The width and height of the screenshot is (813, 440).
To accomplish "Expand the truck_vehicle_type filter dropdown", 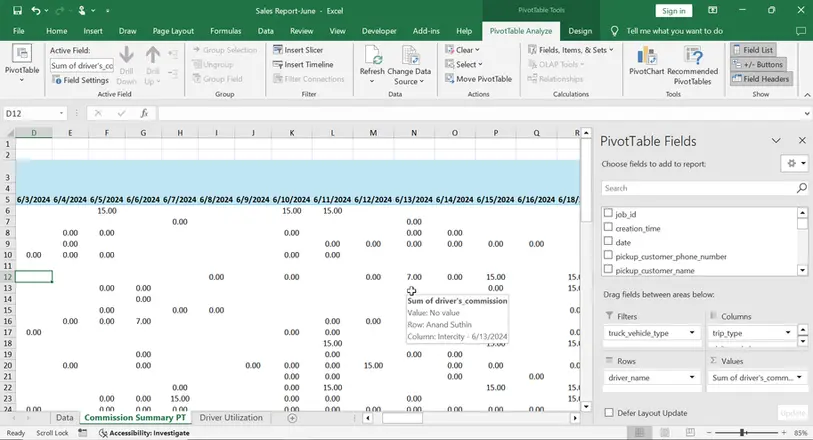I will pyautogui.click(x=694, y=332).
